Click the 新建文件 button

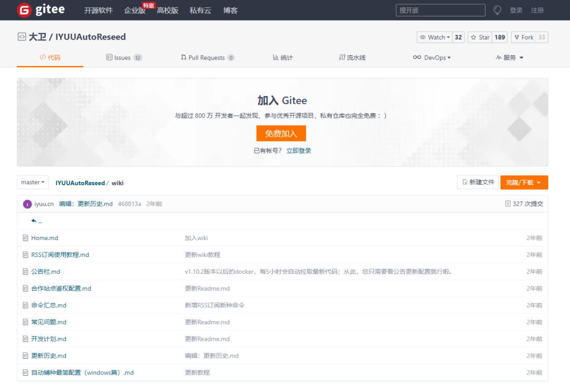[478, 182]
